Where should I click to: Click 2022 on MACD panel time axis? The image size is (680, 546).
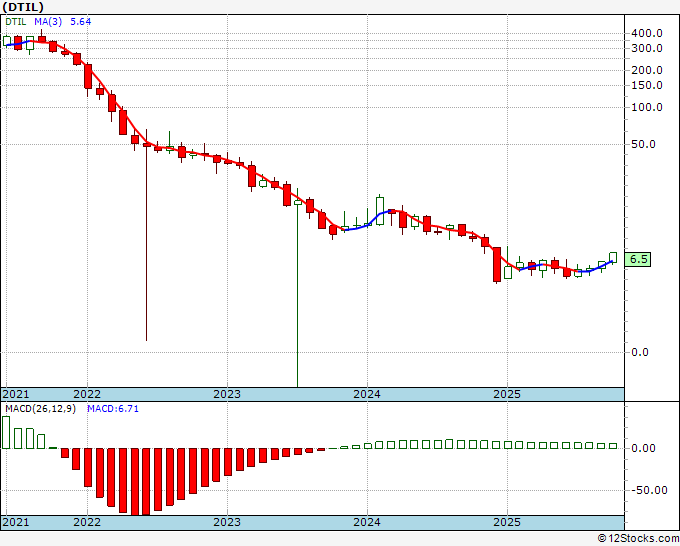[87, 522]
